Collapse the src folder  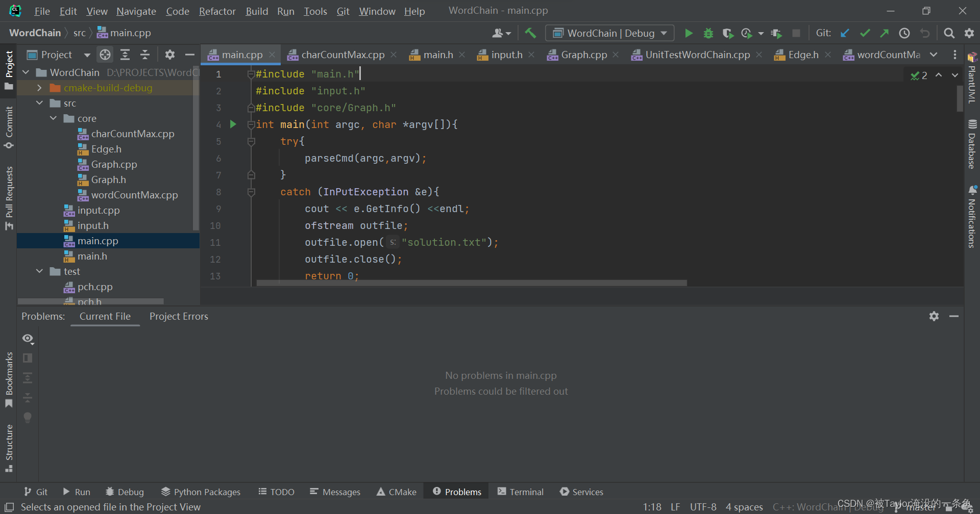[x=39, y=103]
